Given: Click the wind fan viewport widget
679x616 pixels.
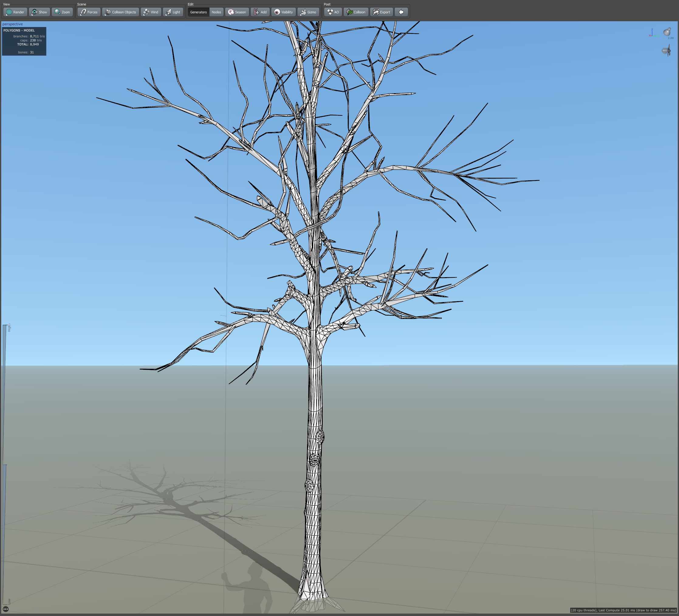Looking at the screenshot, I should (667, 51).
